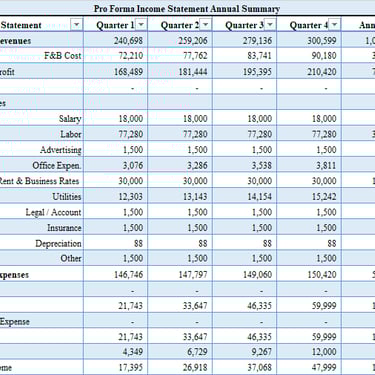
Task: Click total expenses value 149,060
Action: [257, 275]
